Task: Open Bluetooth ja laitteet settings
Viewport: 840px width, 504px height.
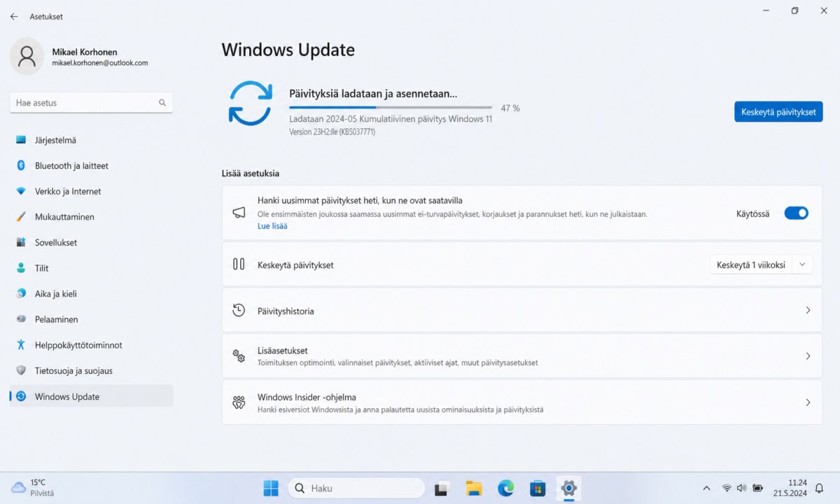Action: pos(91,166)
